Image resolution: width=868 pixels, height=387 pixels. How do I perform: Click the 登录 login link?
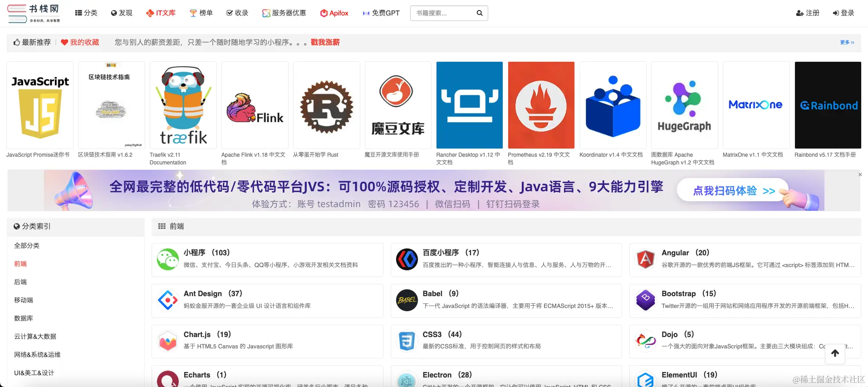(843, 13)
